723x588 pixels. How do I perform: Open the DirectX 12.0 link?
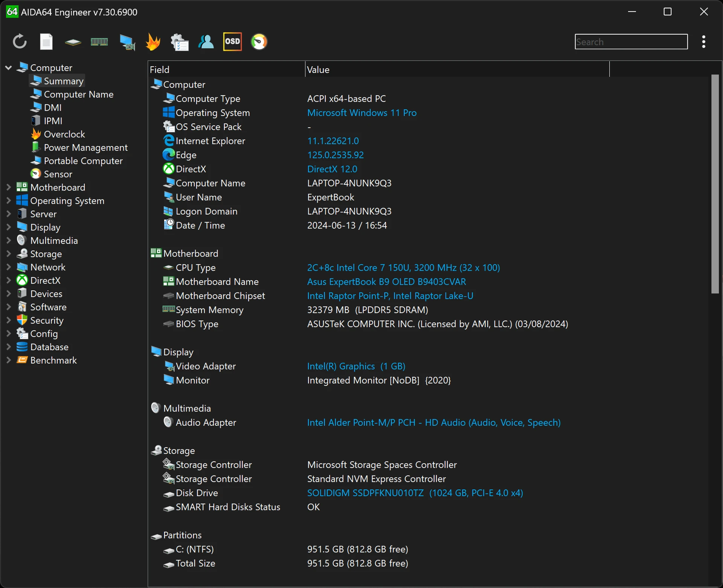(x=332, y=169)
